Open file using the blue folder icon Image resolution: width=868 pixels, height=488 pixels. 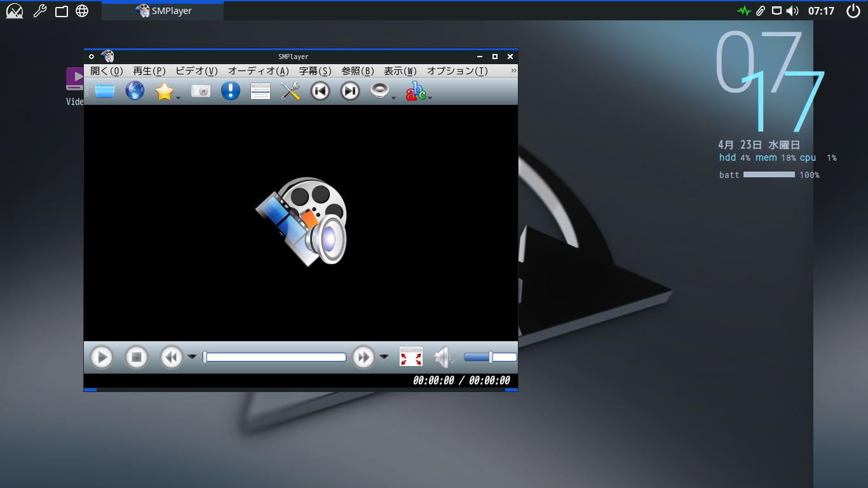click(105, 91)
